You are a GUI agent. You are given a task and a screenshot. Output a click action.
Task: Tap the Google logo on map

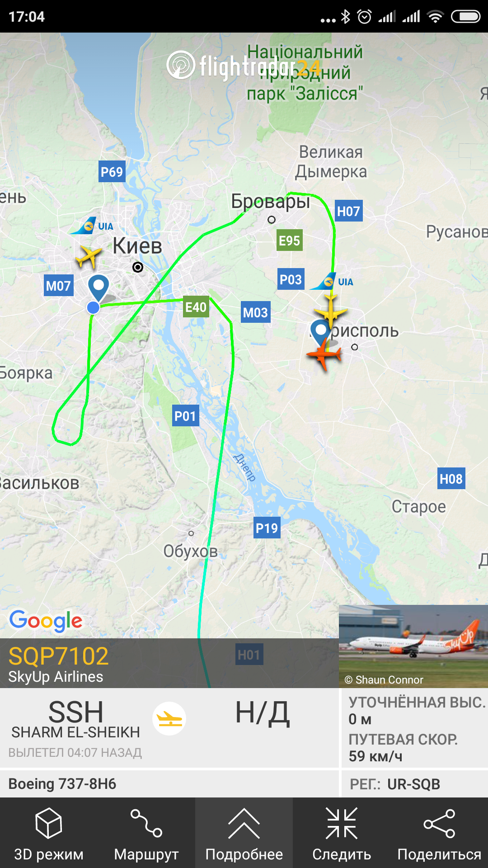click(x=46, y=621)
